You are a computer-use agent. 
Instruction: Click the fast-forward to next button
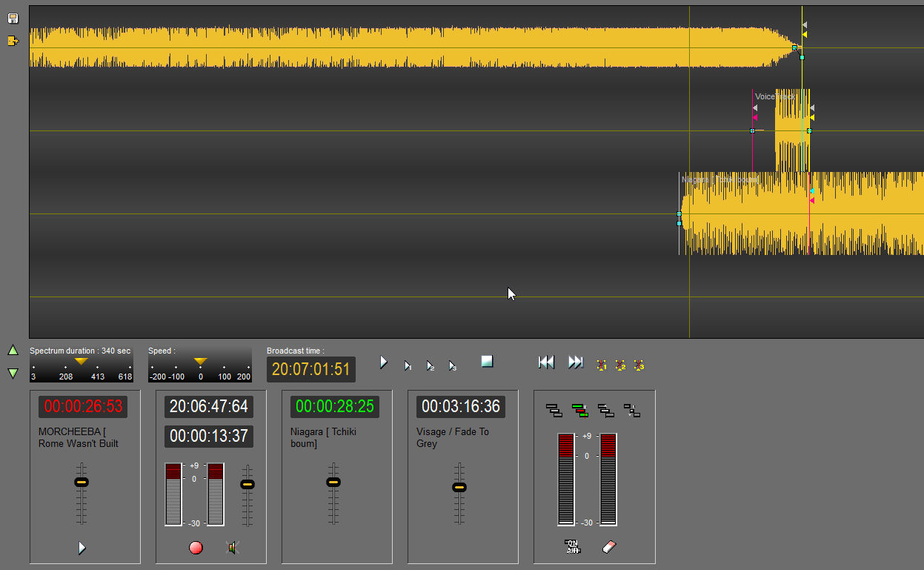coord(576,362)
